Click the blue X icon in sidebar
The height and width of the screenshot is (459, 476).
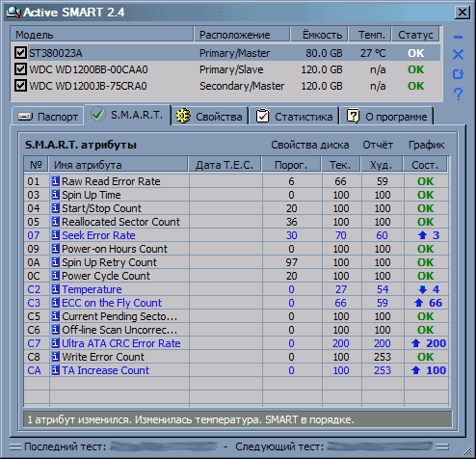[458, 55]
